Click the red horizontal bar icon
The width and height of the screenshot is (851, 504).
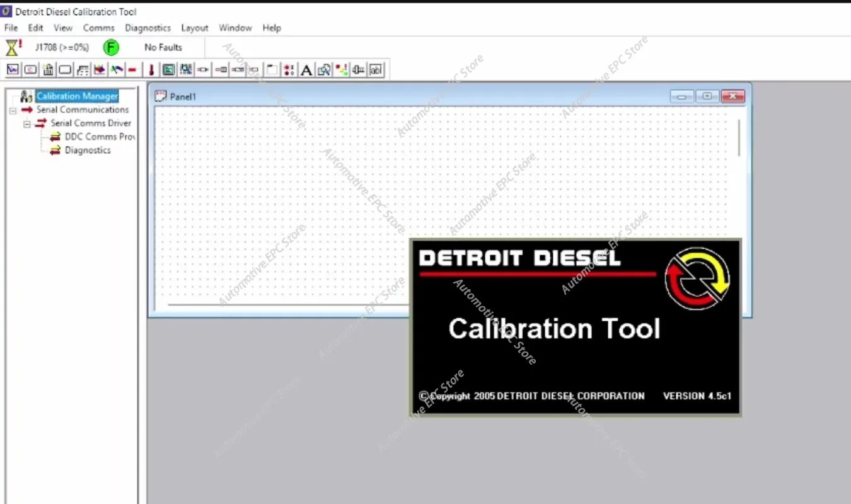(x=132, y=69)
